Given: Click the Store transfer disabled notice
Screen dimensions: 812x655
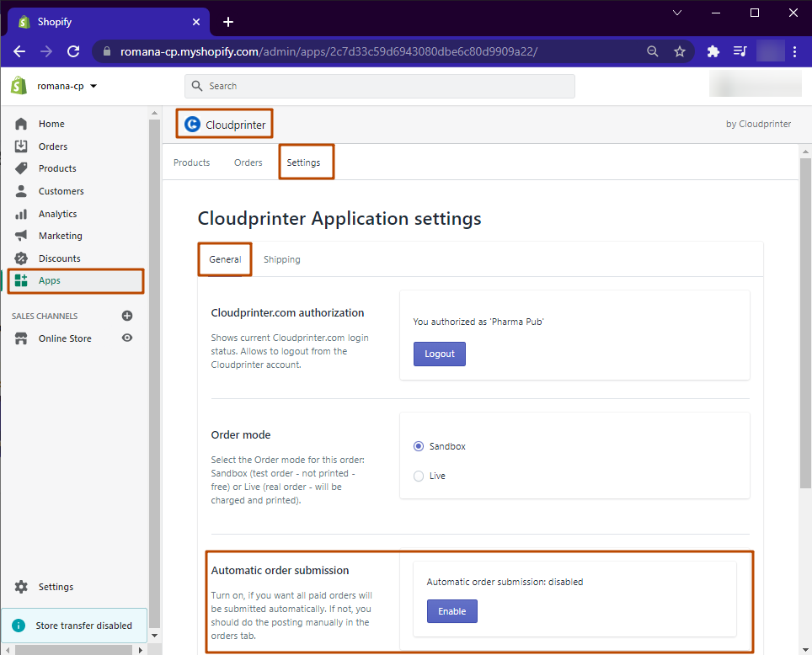Looking at the screenshot, I should click(x=74, y=626).
